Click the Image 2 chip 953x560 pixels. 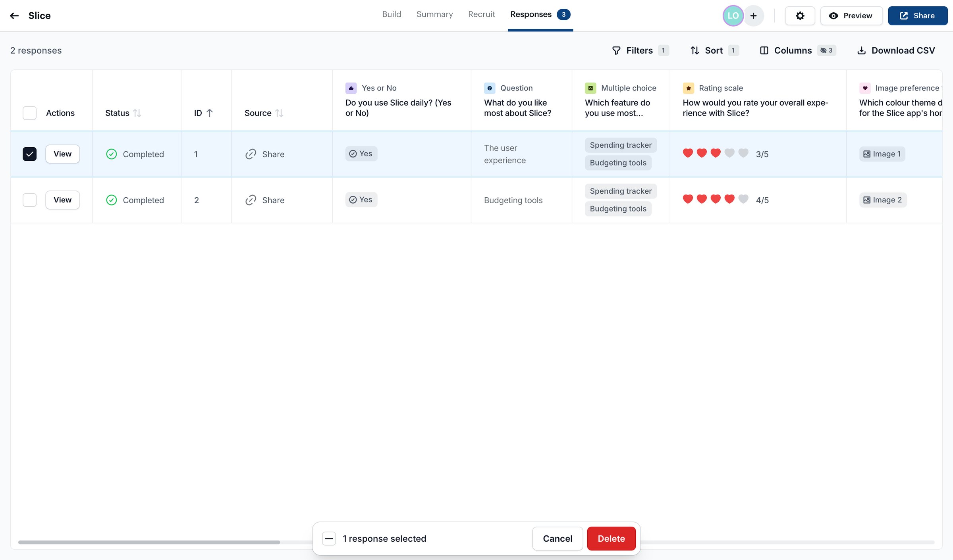coord(883,200)
